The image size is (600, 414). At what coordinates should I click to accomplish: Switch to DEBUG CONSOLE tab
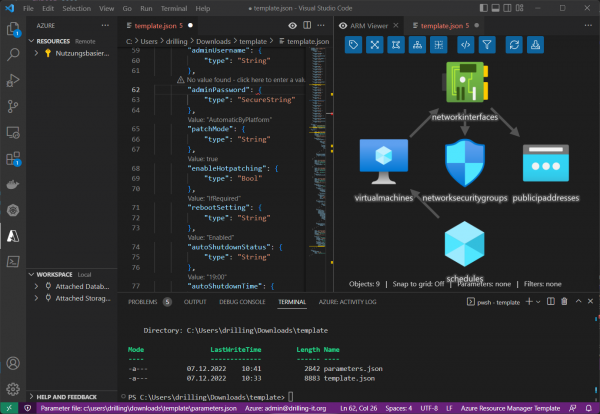pyautogui.click(x=242, y=302)
